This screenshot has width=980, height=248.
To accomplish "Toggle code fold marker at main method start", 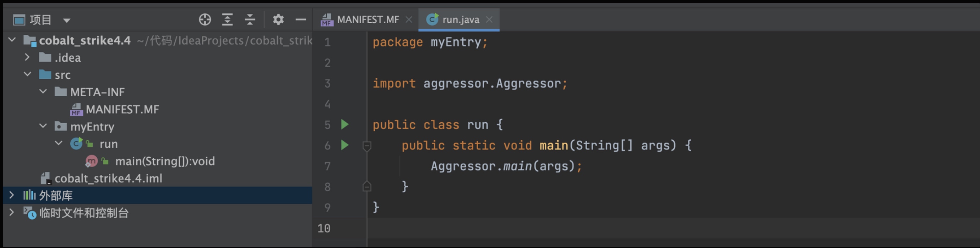I will 367,146.
